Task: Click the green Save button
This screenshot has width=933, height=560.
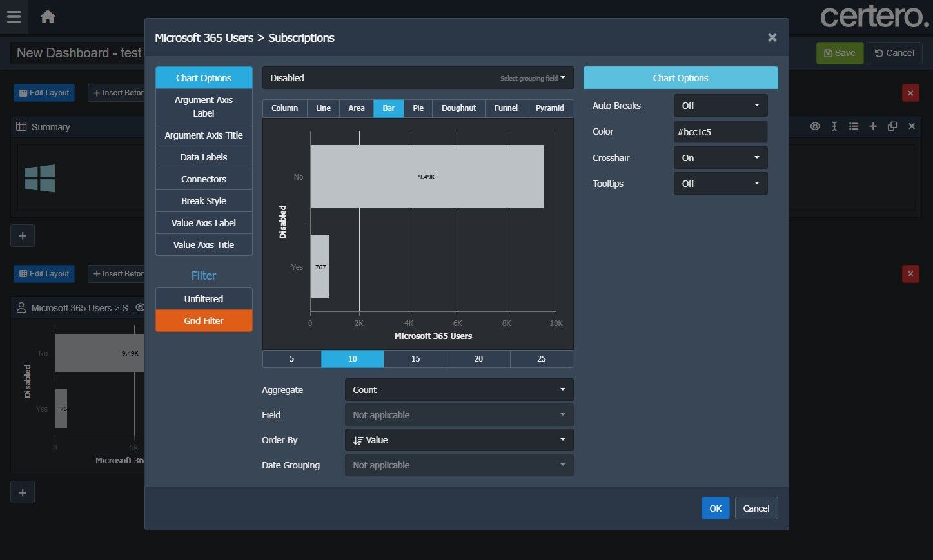Action: coord(839,53)
